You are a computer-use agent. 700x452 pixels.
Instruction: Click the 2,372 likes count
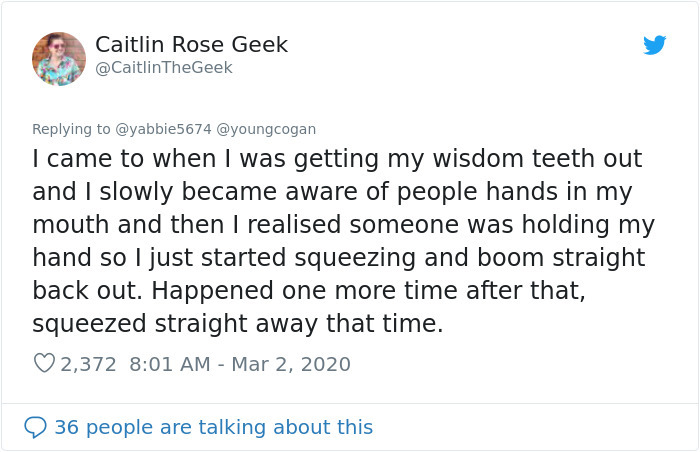tap(89, 364)
